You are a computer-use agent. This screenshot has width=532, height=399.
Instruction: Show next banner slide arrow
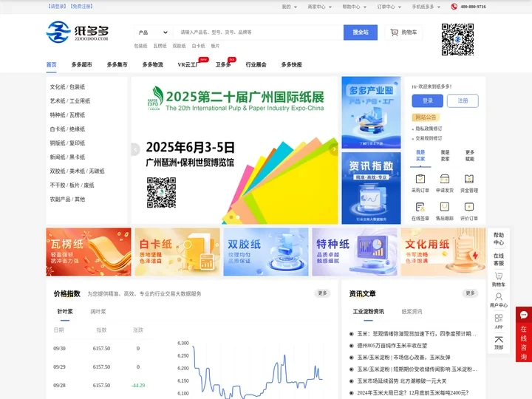click(x=334, y=149)
